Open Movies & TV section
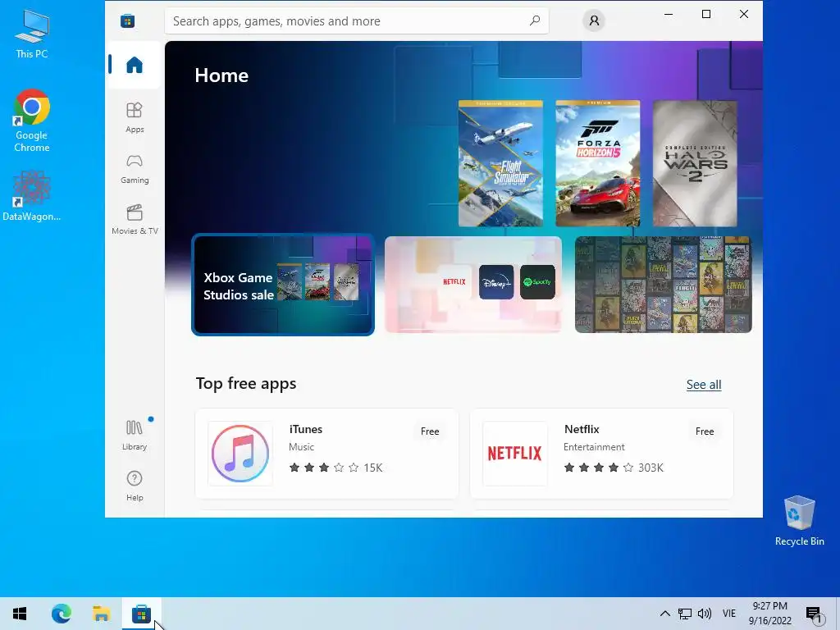This screenshot has width=840, height=630. click(x=135, y=220)
